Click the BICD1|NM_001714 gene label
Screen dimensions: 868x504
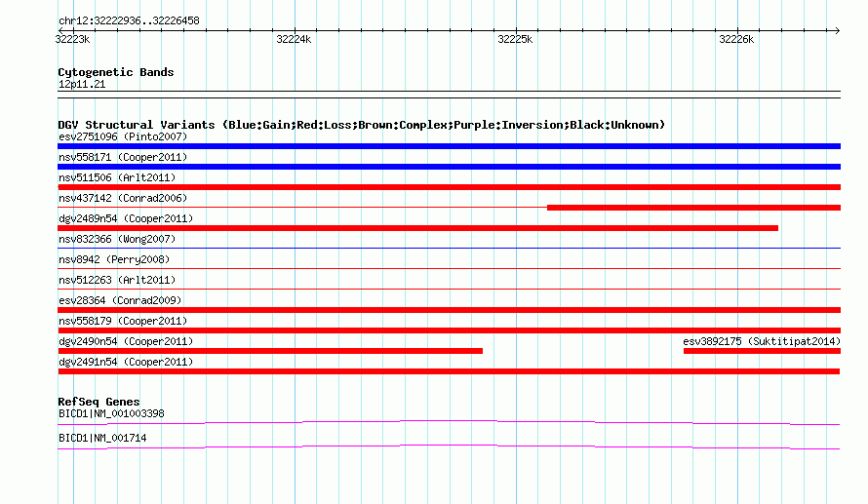pos(102,438)
